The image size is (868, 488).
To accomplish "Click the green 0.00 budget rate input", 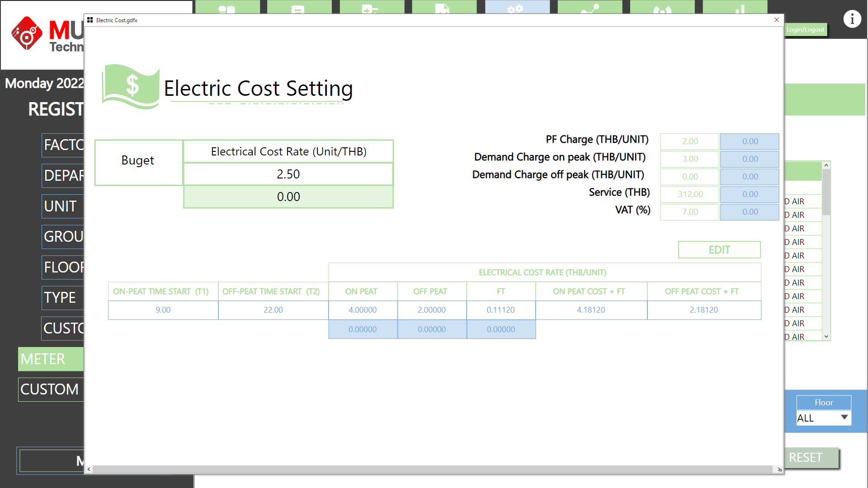I will coord(288,197).
